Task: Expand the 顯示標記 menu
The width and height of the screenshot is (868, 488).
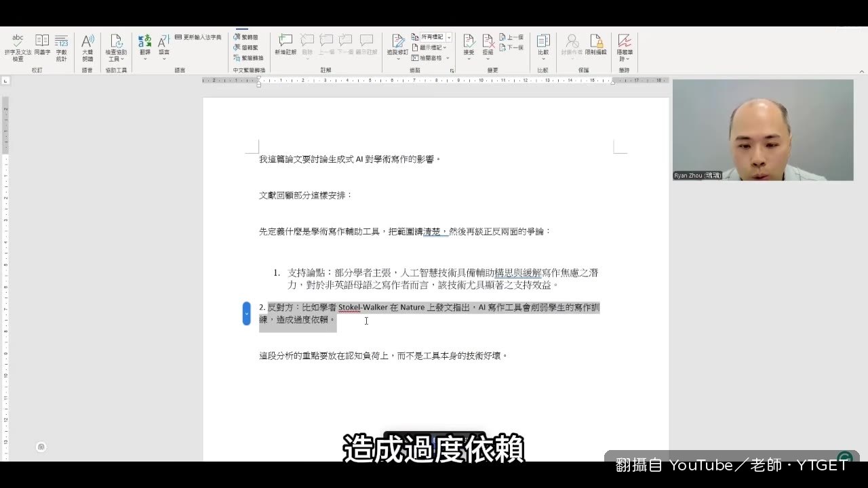Action: point(429,47)
